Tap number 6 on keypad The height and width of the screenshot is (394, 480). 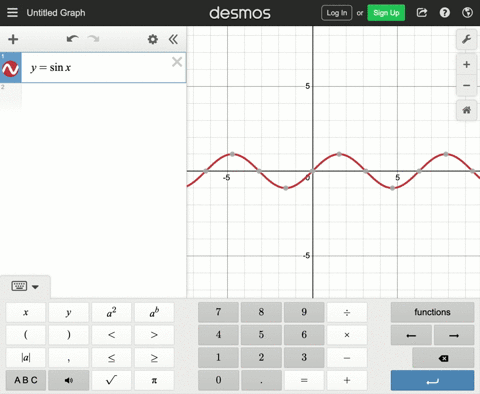[x=304, y=335]
